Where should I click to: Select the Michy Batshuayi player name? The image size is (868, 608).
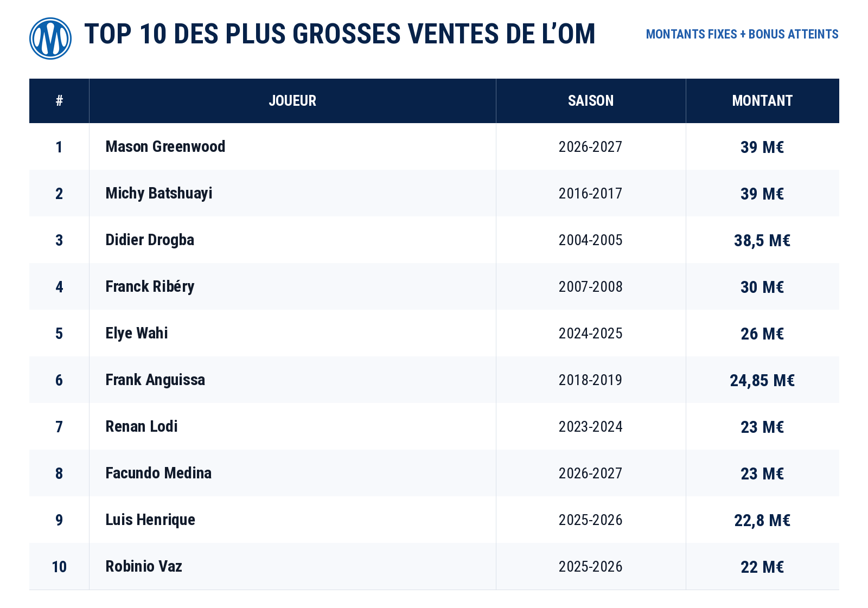[159, 194]
